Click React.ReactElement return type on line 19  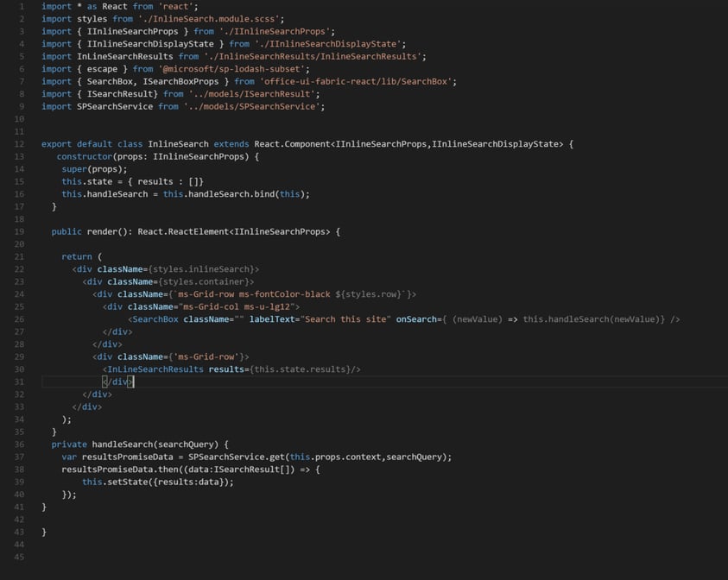coord(183,231)
